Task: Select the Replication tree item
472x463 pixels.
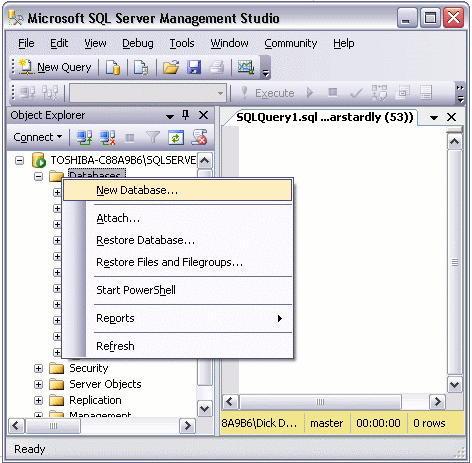Action: click(x=95, y=400)
